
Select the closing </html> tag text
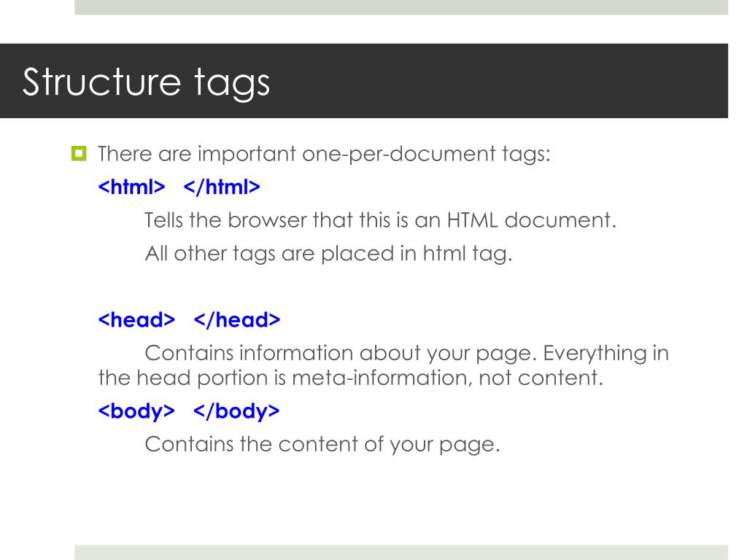coord(222,187)
